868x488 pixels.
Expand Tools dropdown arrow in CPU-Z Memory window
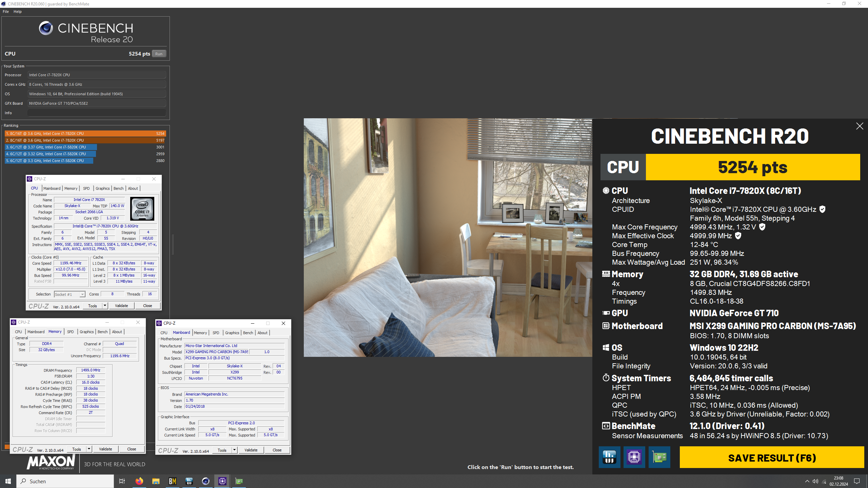pyautogui.click(x=89, y=449)
